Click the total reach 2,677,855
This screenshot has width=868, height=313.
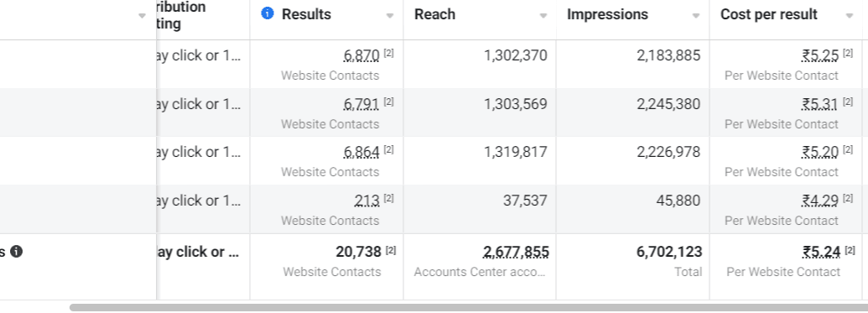(516, 252)
